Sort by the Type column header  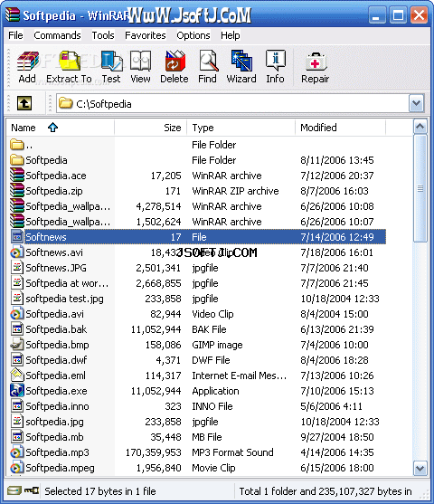point(241,128)
